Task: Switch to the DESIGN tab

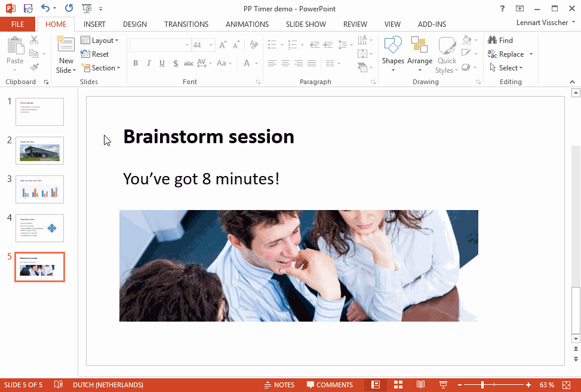Action: (x=135, y=24)
